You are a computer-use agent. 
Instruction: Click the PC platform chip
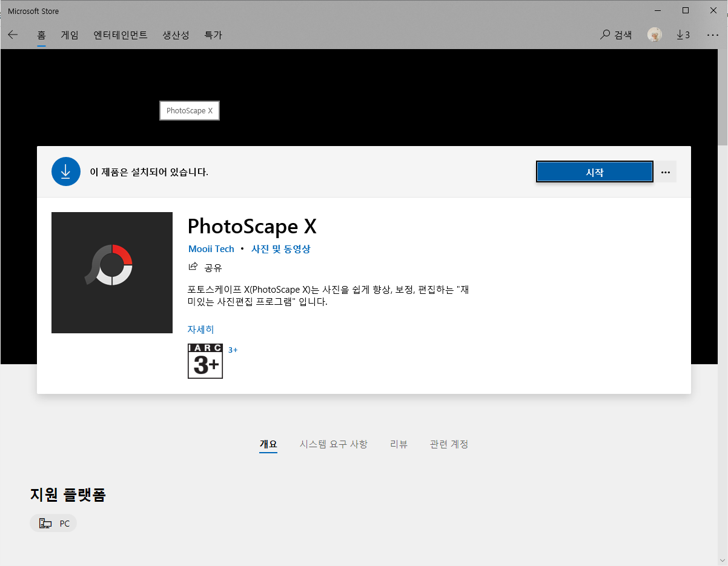tap(54, 524)
